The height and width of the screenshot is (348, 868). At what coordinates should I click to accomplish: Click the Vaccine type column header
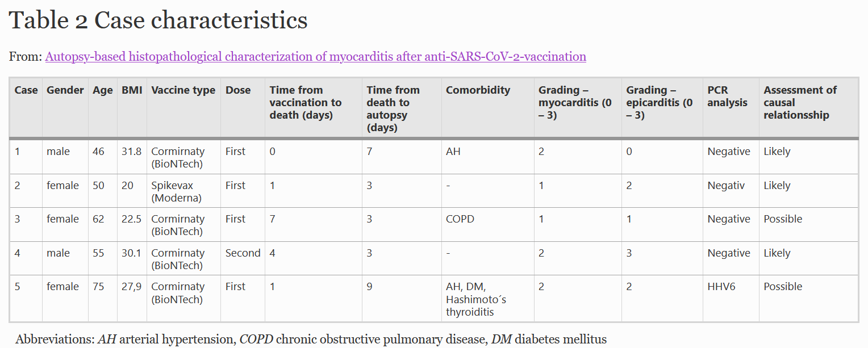click(183, 90)
